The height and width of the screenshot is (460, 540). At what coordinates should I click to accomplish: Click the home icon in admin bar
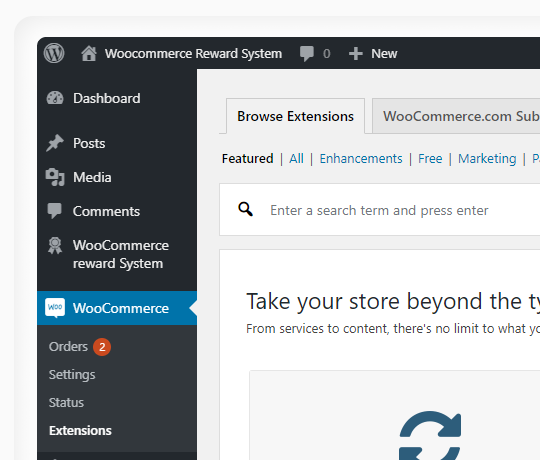point(89,54)
